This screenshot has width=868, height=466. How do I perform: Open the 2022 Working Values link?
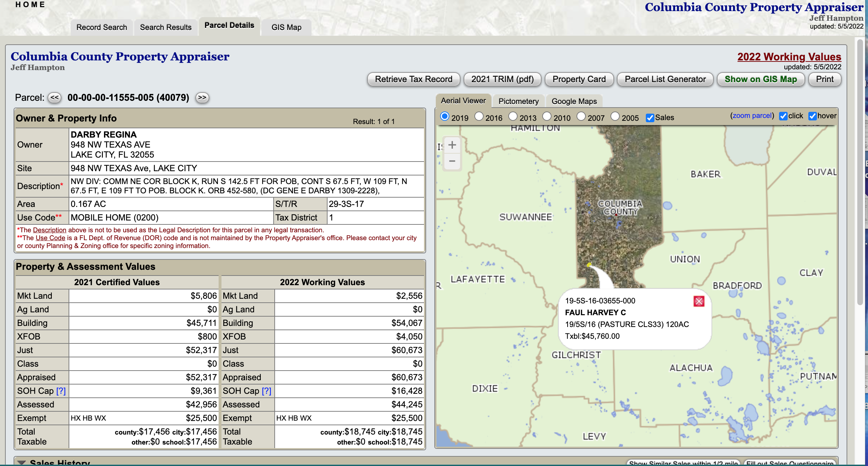click(x=789, y=57)
